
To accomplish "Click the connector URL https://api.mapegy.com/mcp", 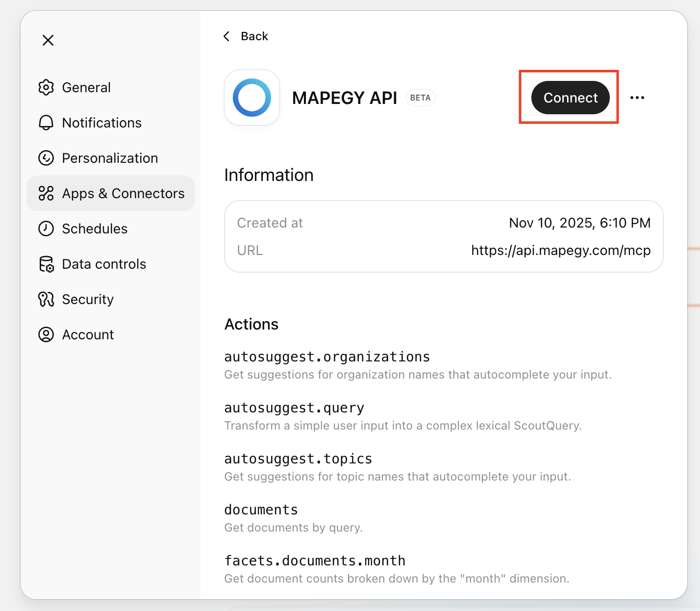I will click(561, 251).
